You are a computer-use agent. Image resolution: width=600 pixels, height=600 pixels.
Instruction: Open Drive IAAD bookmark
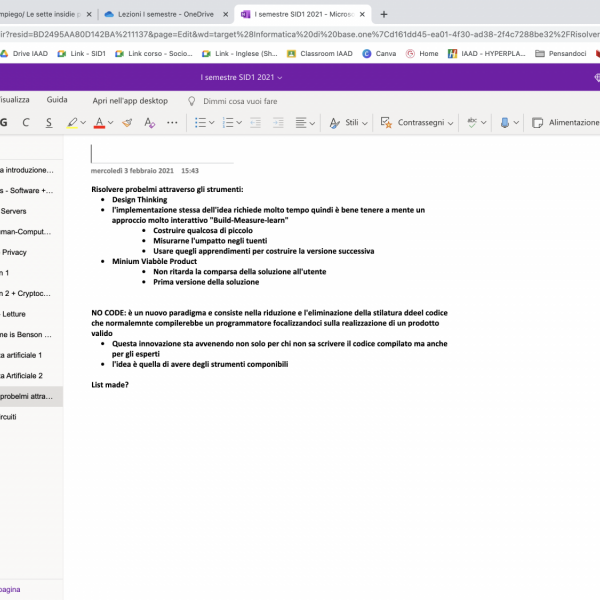coord(24,54)
